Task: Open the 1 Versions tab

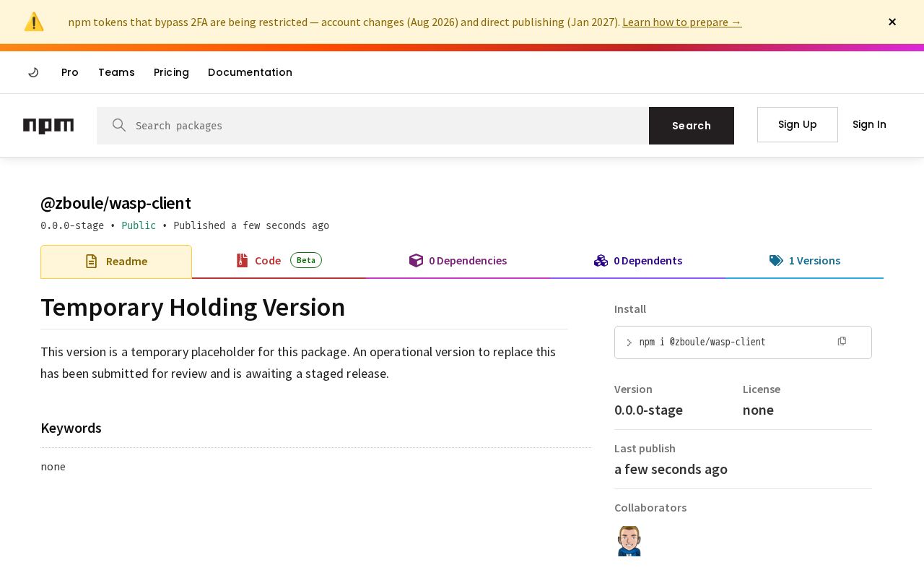Action: (x=804, y=261)
